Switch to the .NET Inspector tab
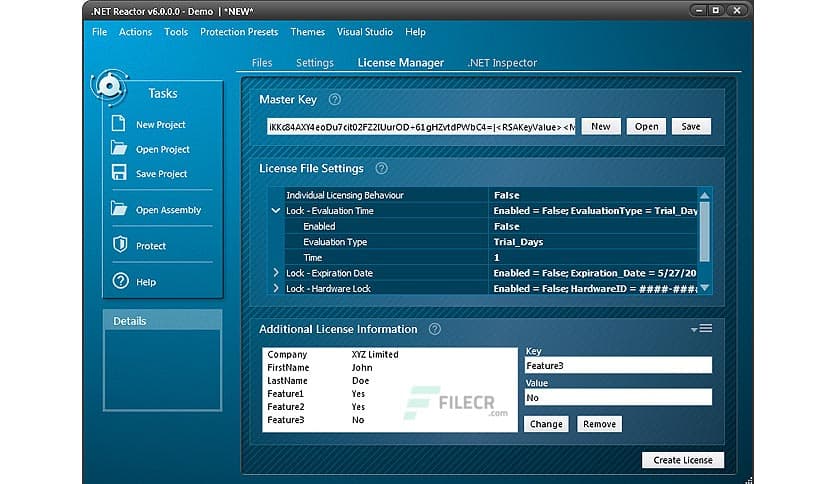 point(502,63)
